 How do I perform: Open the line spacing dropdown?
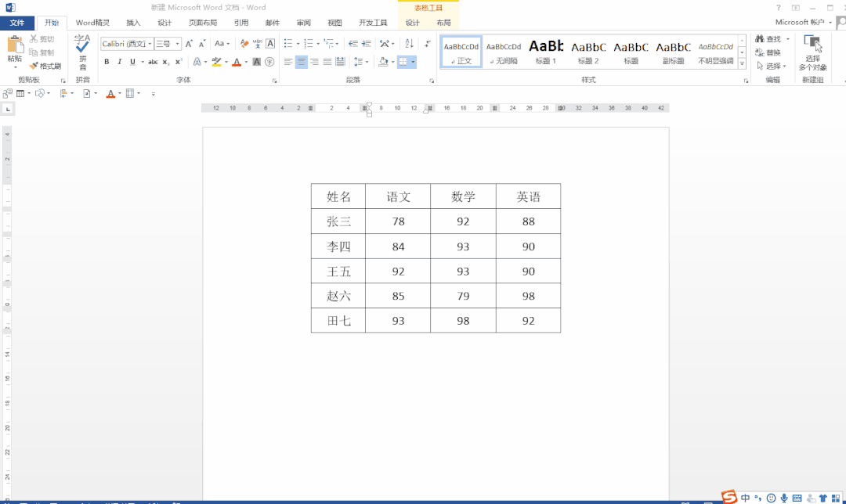click(x=360, y=62)
